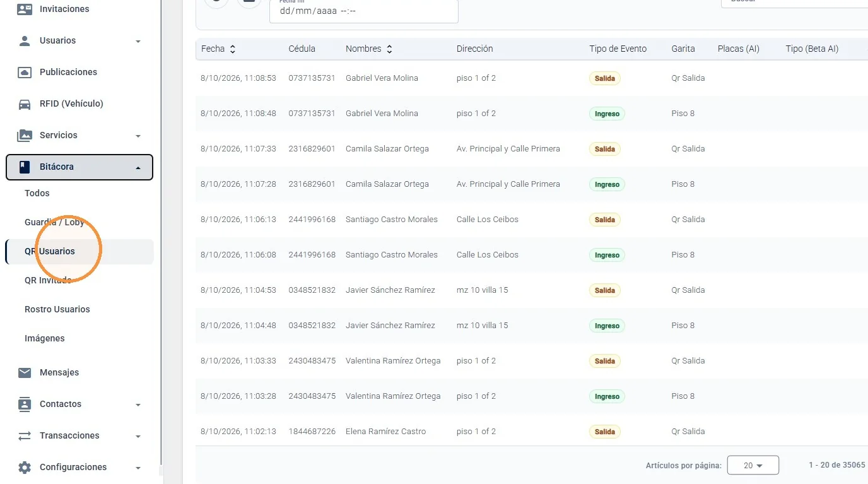Click Camila Salazar Ortega in the 11:07:28 row

[x=387, y=184]
